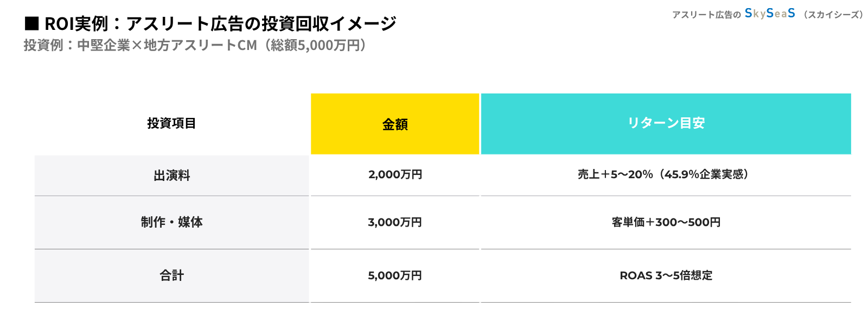Click the cyan リターン目安 header cell
Image resolution: width=868 pixels, height=326 pixels.
[666, 123]
